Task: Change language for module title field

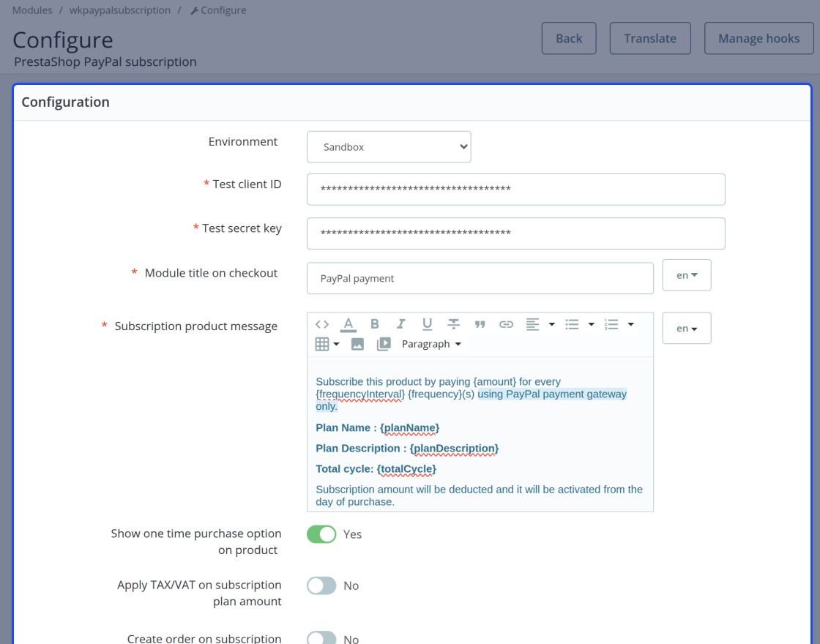Action: click(687, 275)
